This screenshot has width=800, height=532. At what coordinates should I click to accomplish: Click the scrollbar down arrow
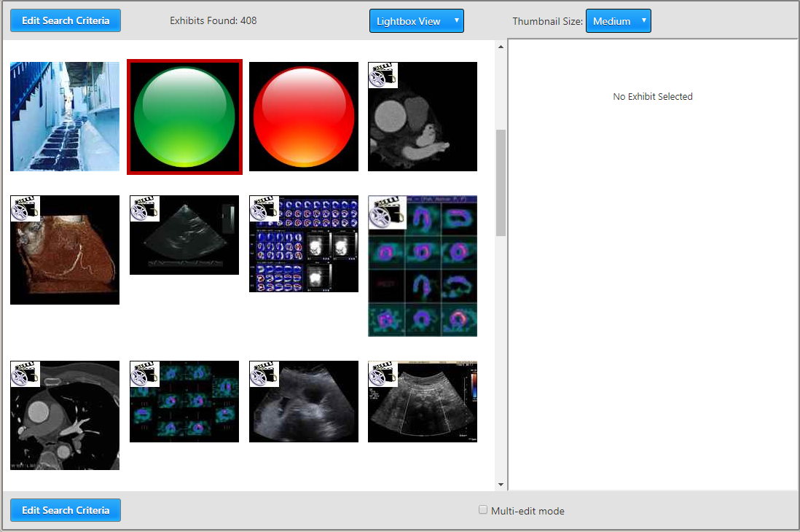pos(501,484)
